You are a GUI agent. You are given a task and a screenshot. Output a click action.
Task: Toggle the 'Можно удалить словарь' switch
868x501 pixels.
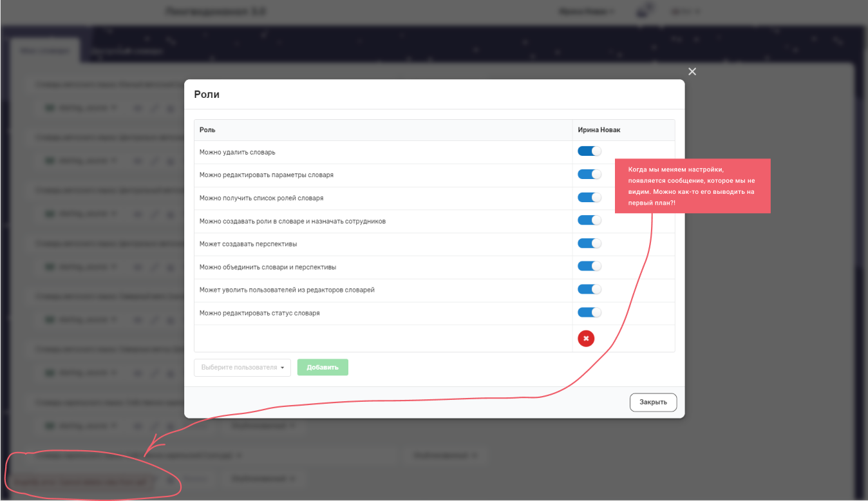(589, 151)
